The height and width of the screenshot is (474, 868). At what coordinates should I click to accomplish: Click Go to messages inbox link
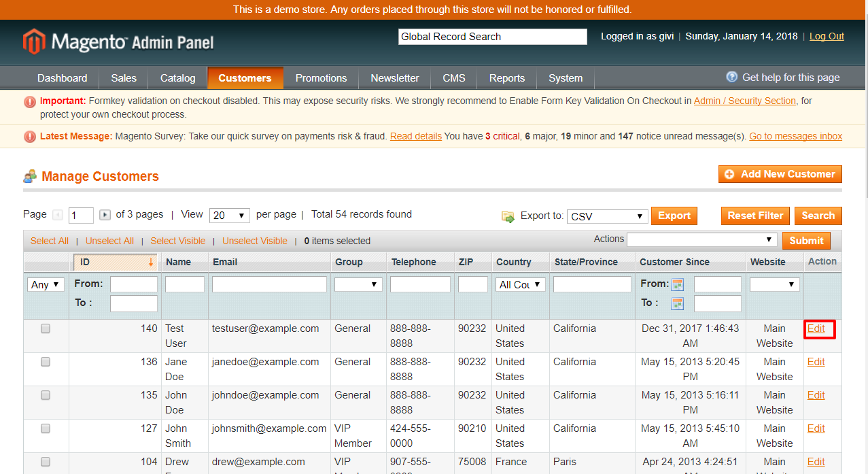click(x=796, y=136)
